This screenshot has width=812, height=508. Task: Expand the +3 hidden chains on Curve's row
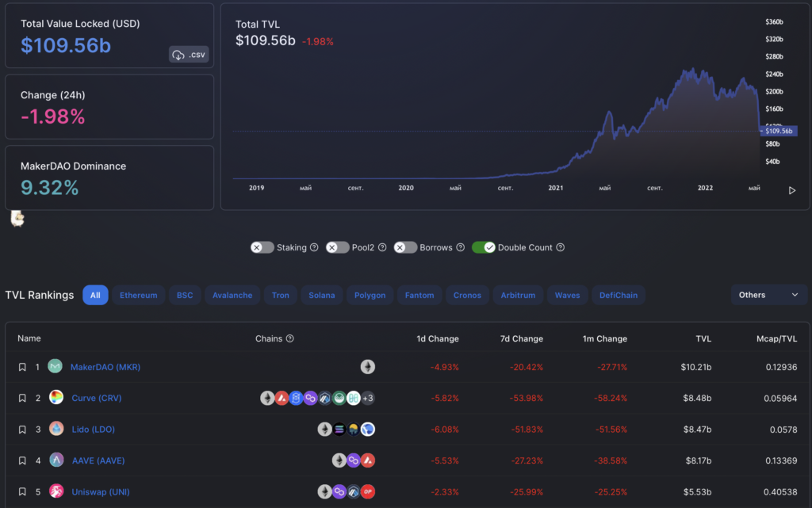pyautogui.click(x=367, y=398)
